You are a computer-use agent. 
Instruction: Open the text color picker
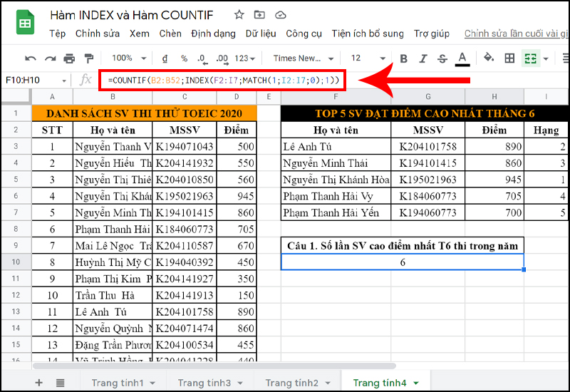pyautogui.click(x=462, y=59)
